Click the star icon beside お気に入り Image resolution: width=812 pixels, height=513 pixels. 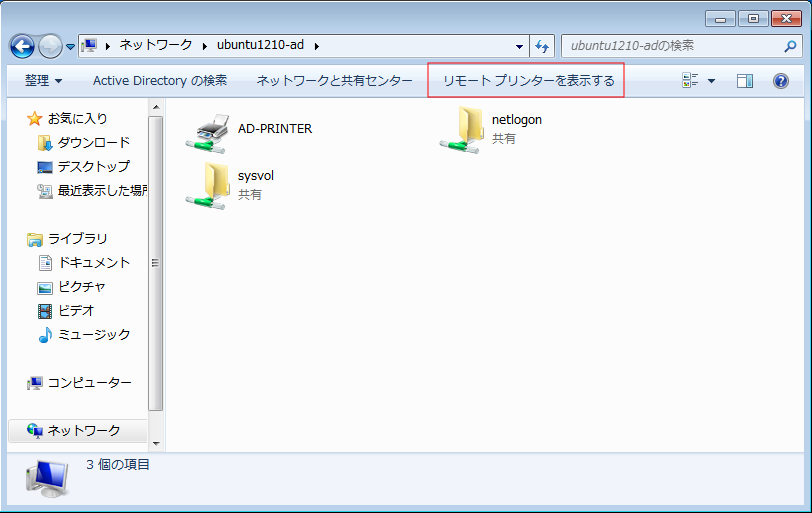(x=34, y=119)
